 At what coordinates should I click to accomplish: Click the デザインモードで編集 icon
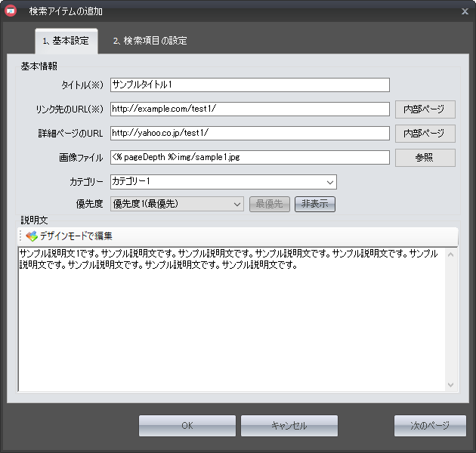click(x=31, y=236)
